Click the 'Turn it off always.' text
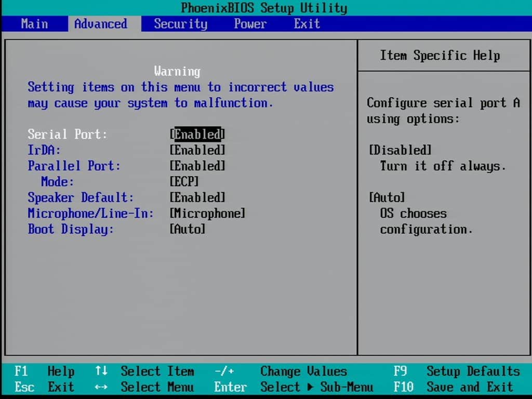The image size is (532, 399). click(x=443, y=166)
